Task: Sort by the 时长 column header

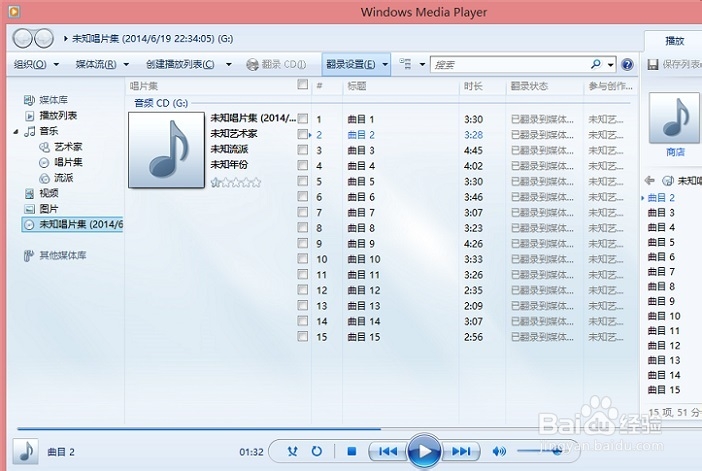Action: pos(473,86)
